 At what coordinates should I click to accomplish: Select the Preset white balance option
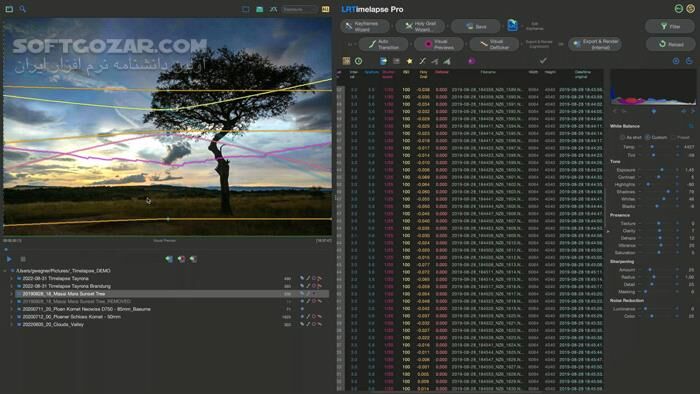point(681,137)
